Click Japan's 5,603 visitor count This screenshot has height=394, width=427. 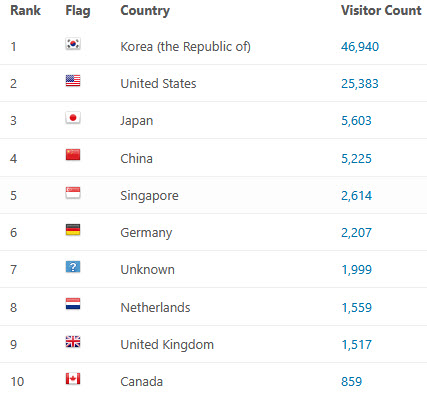pos(356,121)
